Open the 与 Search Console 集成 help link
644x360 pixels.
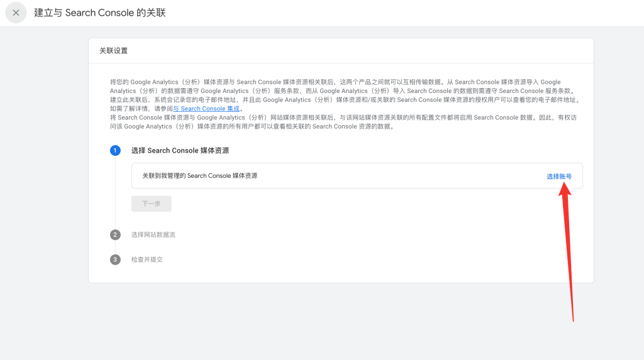pyautogui.click(x=206, y=109)
